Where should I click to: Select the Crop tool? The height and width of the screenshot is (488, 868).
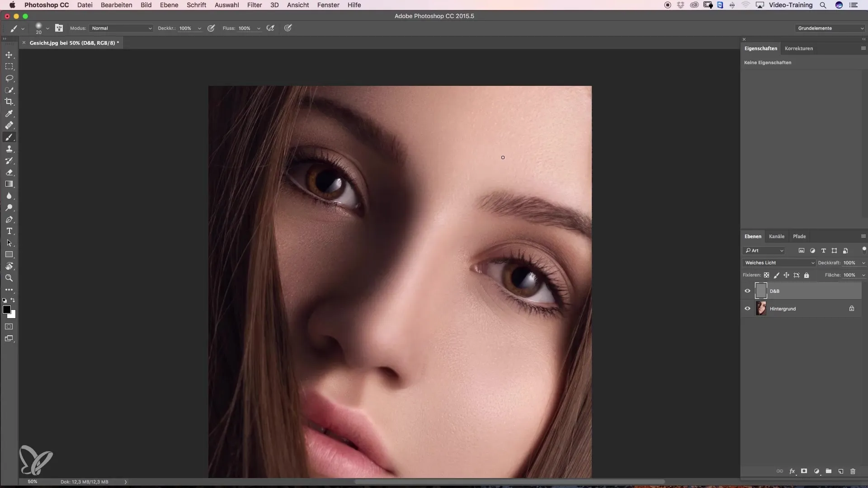(x=9, y=102)
